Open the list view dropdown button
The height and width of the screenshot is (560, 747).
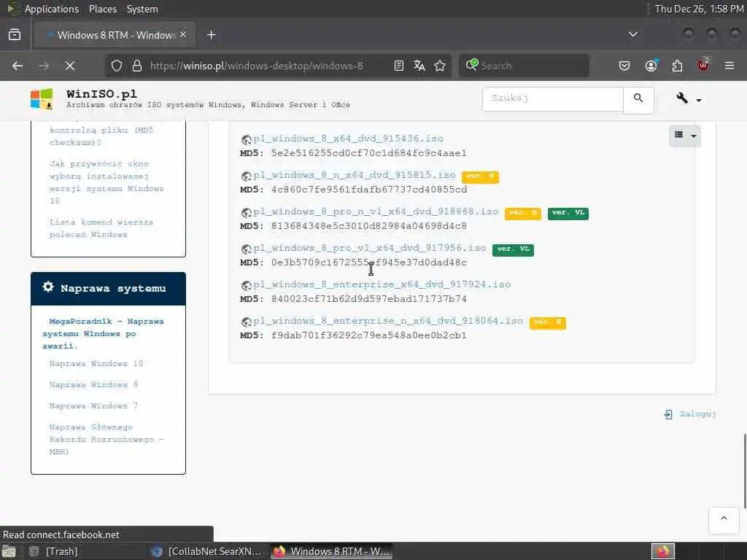pos(684,136)
